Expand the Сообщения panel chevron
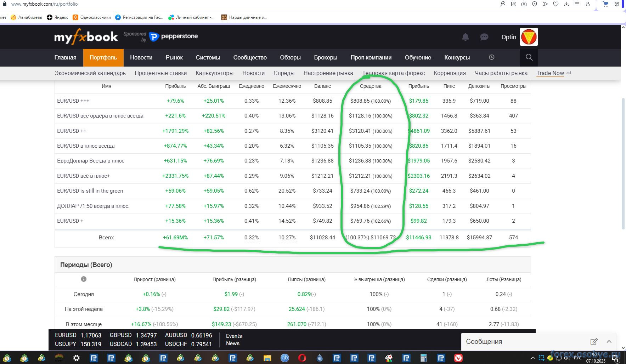The width and height of the screenshot is (626, 364). [x=609, y=342]
